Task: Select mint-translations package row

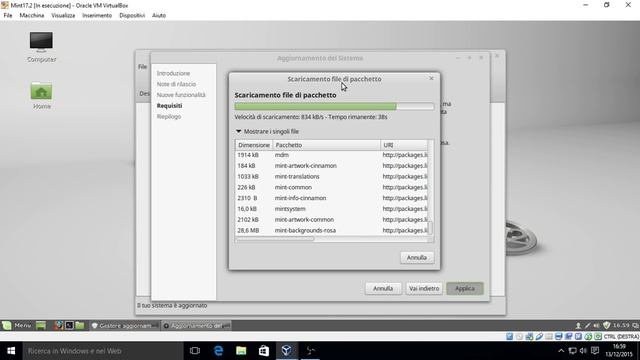Action: pyautogui.click(x=331, y=177)
